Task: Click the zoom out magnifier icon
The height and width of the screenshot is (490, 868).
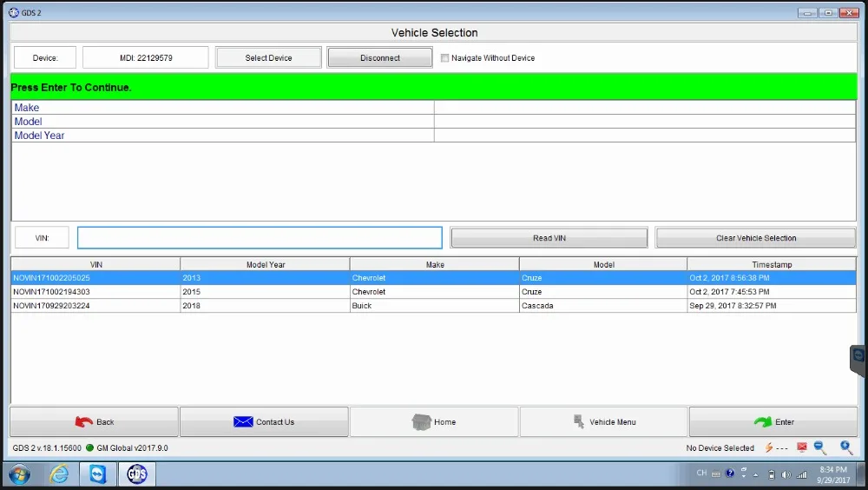Action: point(820,448)
